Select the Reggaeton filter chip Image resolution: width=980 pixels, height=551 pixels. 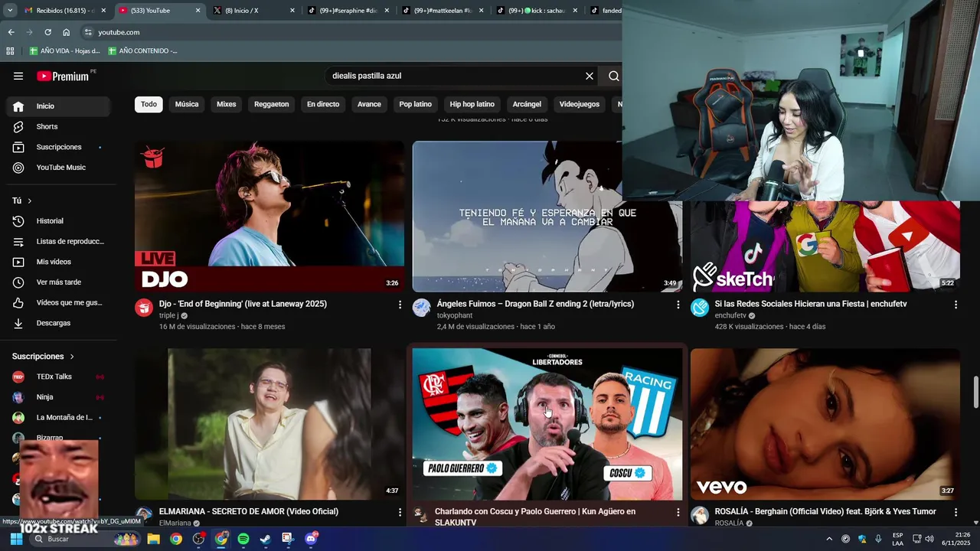click(271, 104)
